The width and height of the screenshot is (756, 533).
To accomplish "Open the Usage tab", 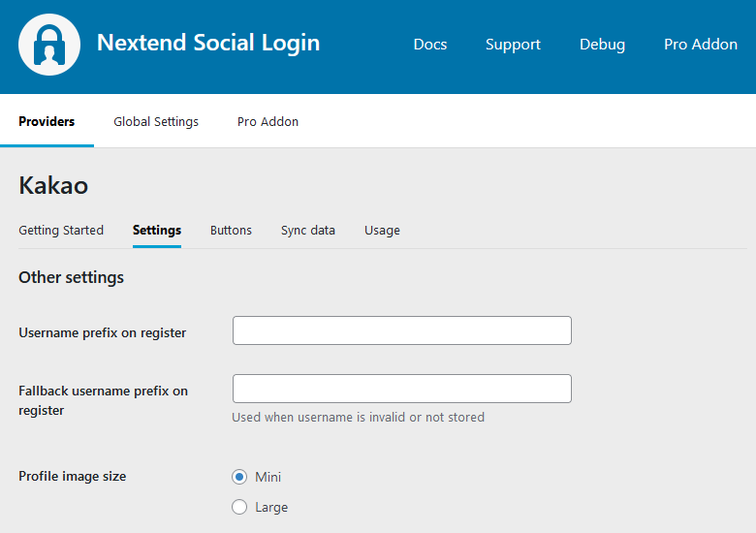I will tap(382, 231).
